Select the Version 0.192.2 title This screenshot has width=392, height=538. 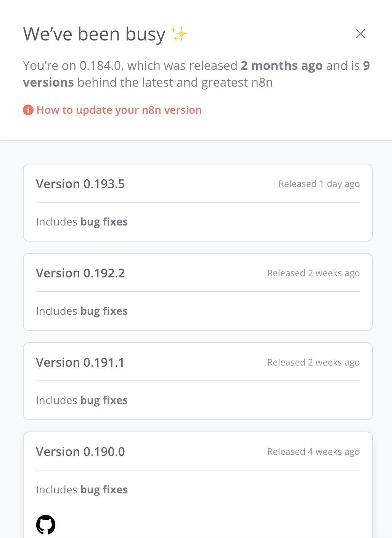(80, 273)
